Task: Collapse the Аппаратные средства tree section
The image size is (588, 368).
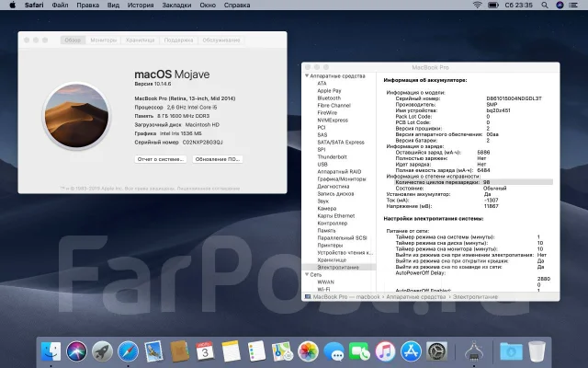Action: click(307, 75)
